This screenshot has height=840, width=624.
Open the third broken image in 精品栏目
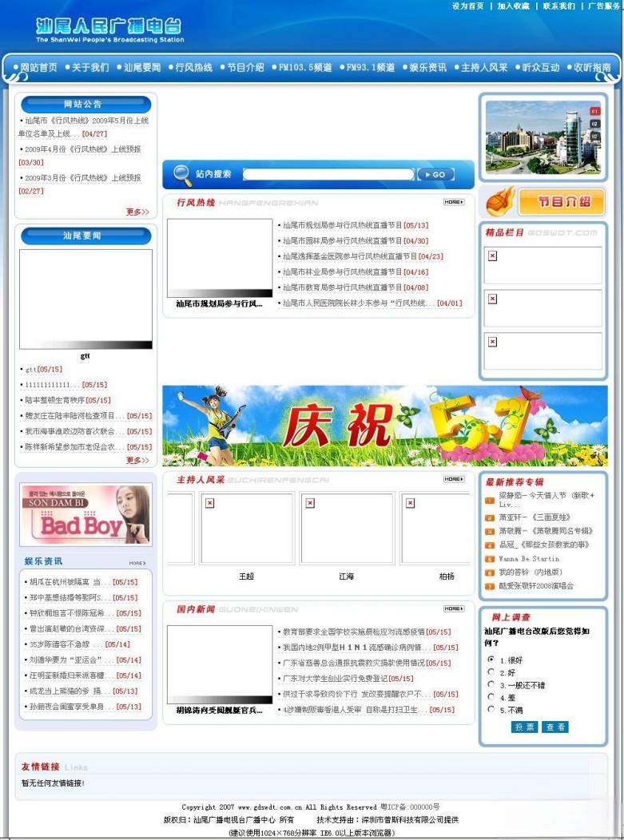pos(492,342)
